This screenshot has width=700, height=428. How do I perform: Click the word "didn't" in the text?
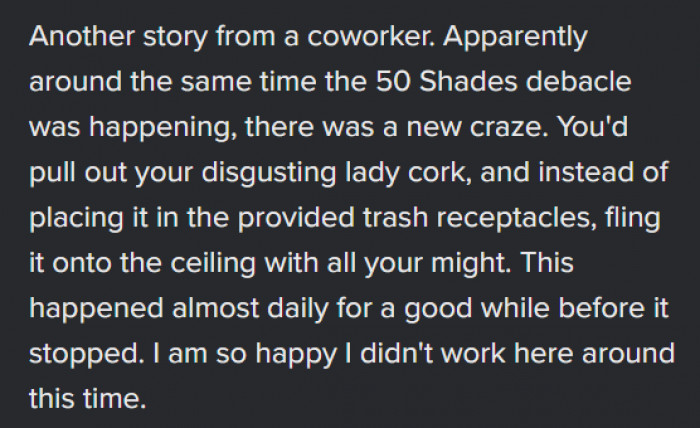(x=397, y=353)
